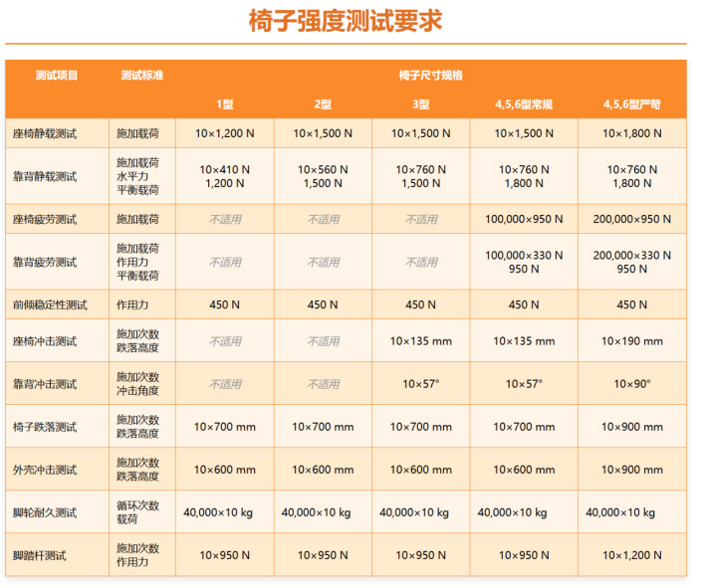Viewport: 706px width, 588px height.
Task: Click the 脚踏杆测试 row label
Action: click(39, 555)
